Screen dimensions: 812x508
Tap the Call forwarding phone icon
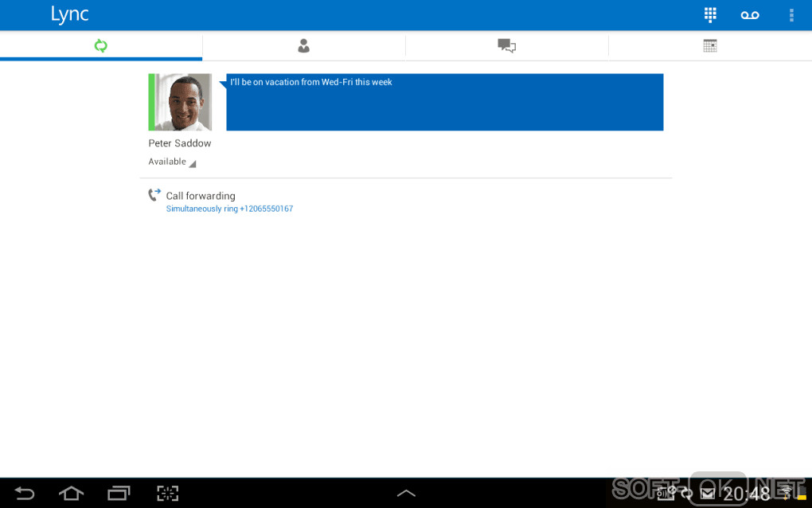[154, 195]
